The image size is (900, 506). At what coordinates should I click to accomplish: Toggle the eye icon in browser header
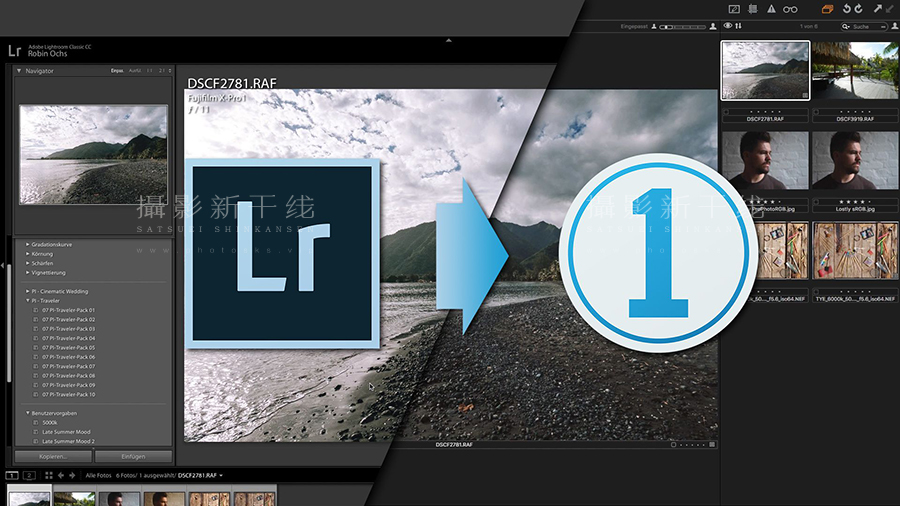pos(727,26)
